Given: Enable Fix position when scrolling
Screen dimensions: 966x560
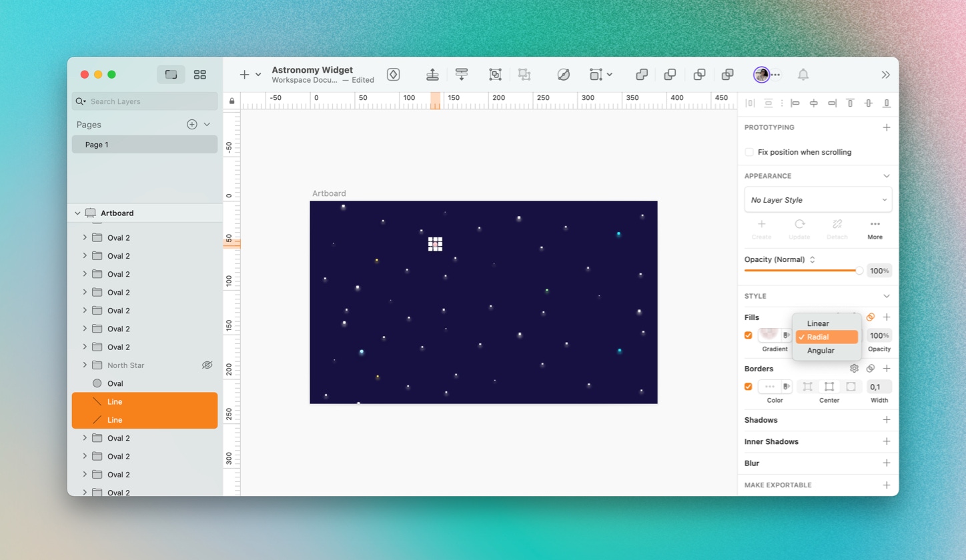Looking at the screenshot, I should 749,152.
